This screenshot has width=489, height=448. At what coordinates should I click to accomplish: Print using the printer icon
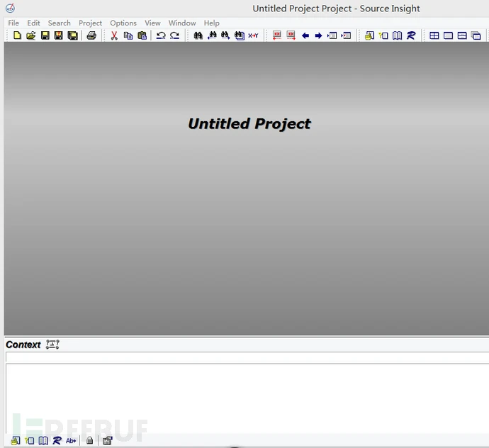coord(91,35)
